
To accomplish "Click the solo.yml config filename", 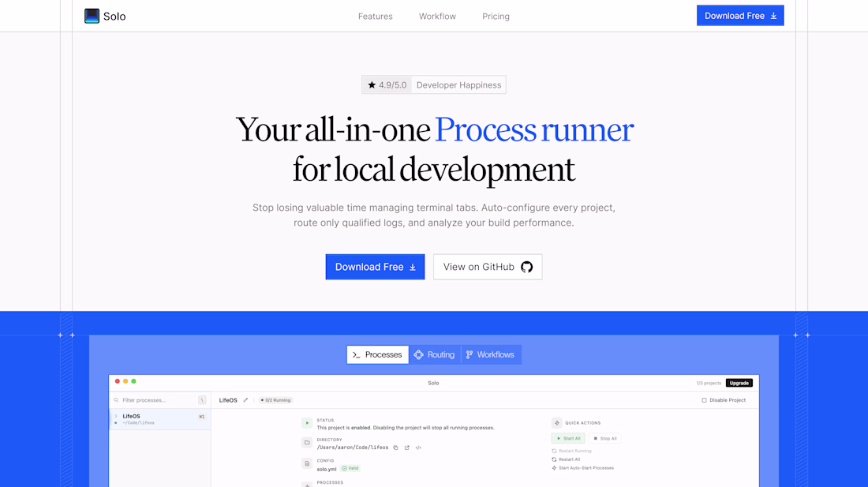I will (327, 469).
